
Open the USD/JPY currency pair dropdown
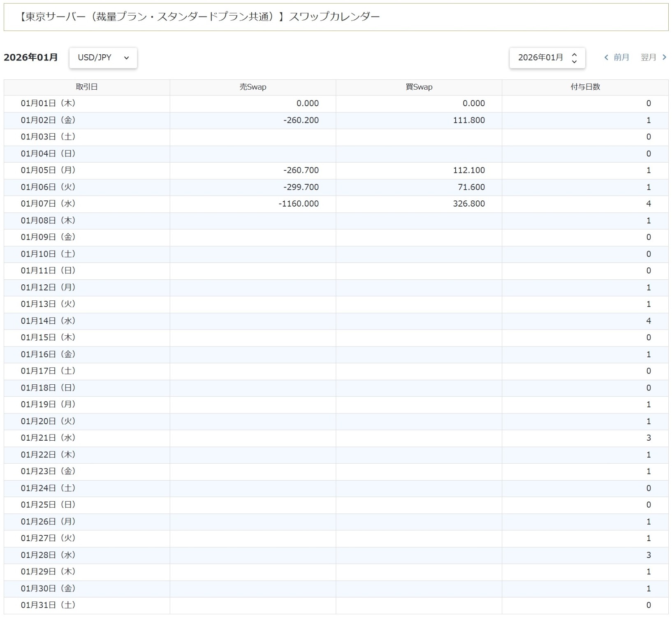coord(103,58)
